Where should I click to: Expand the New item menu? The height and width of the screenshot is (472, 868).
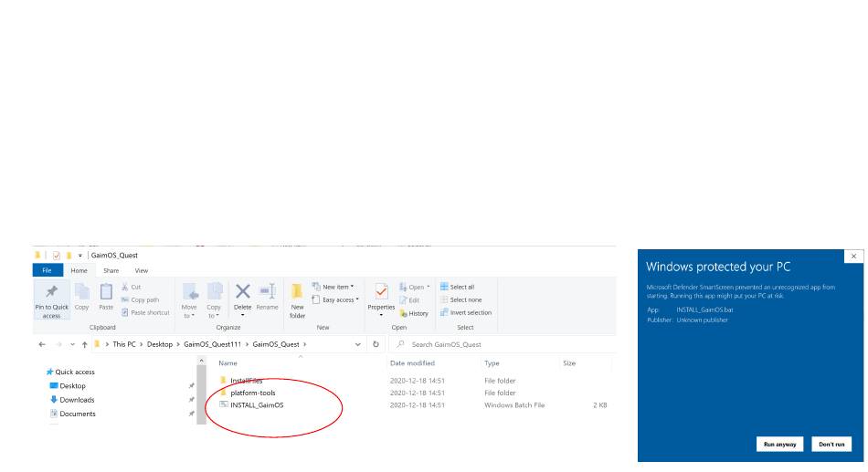[333, 287]
